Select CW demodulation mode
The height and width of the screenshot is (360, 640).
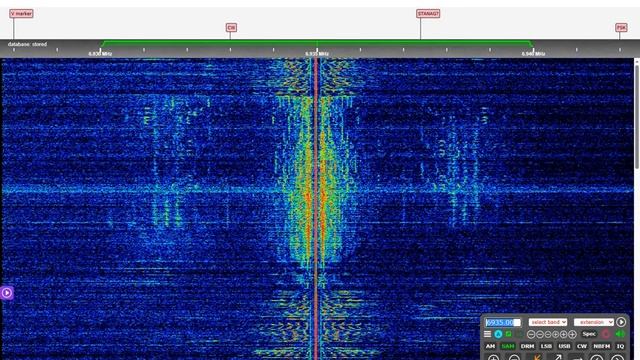(x=582, y=346)
